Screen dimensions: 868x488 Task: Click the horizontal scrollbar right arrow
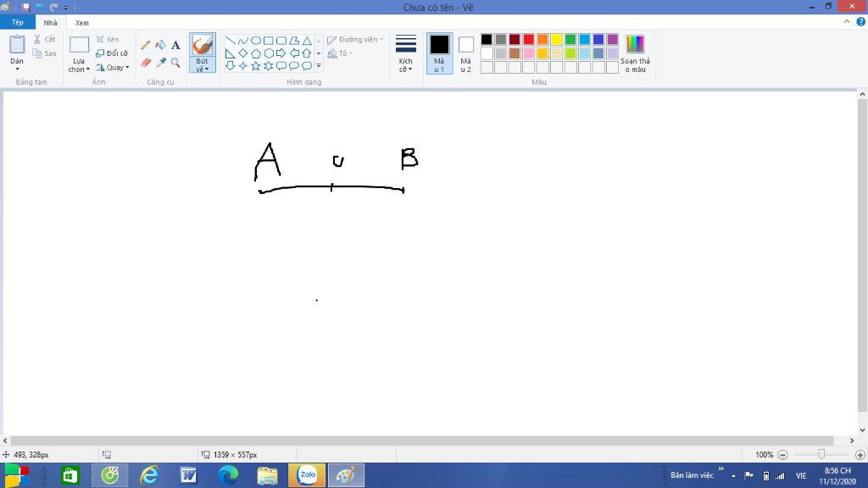point(852,441)
